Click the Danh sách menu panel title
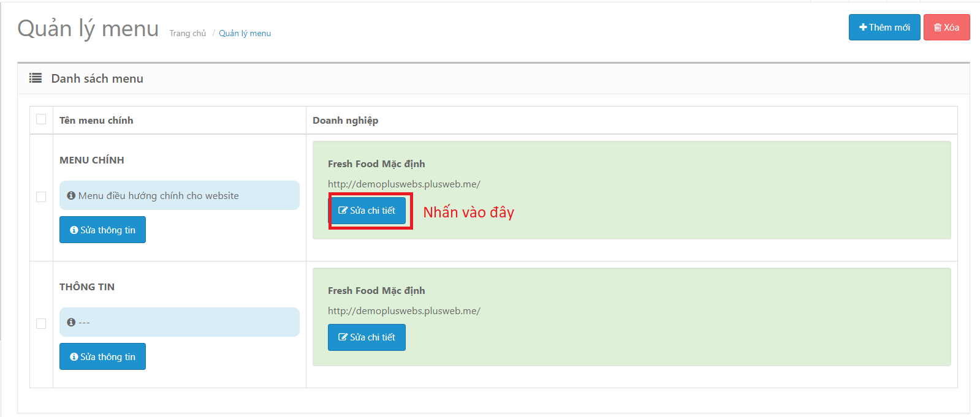Screen dimensions: 980x417 [x=97, y=78]
